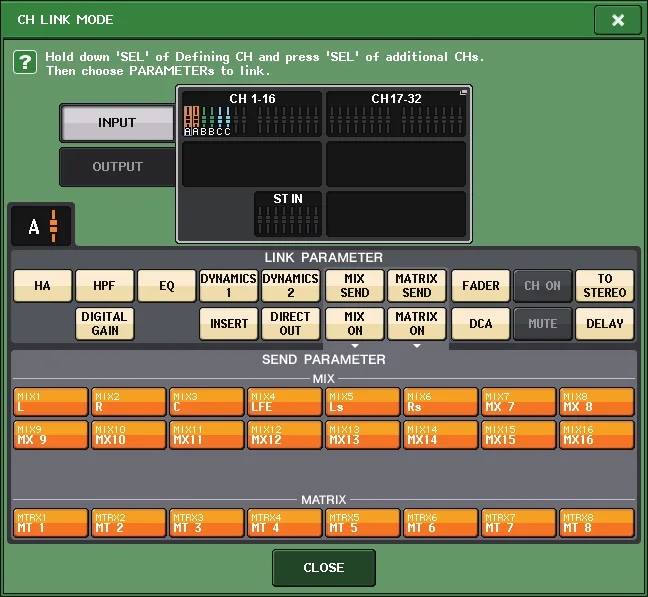Toggle MTRX3 MT 3 matrix send

click(207, 523)
